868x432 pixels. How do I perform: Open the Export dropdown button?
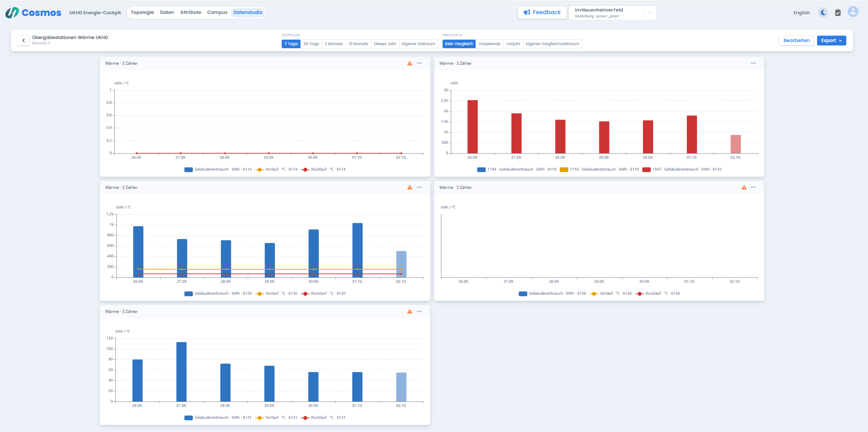coord(831,40)
